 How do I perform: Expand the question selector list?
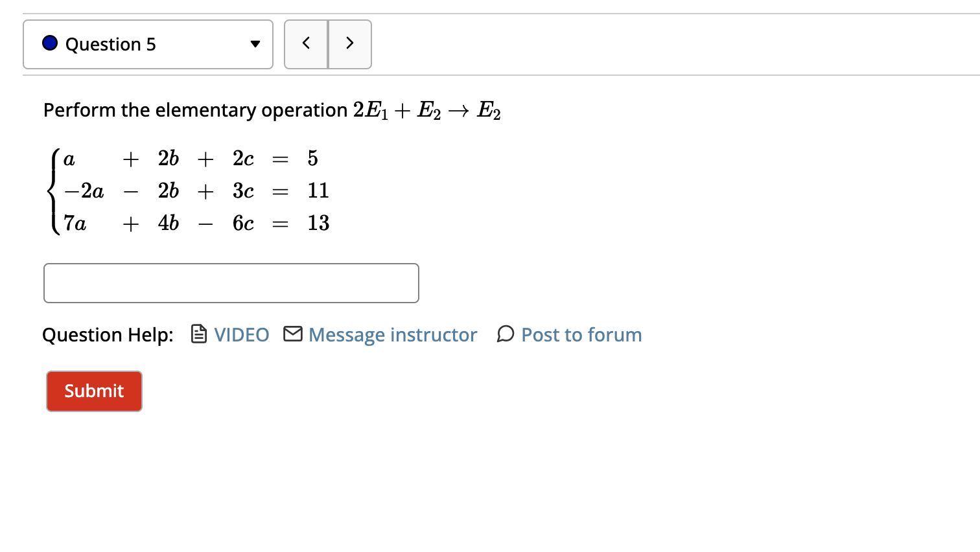148,43
